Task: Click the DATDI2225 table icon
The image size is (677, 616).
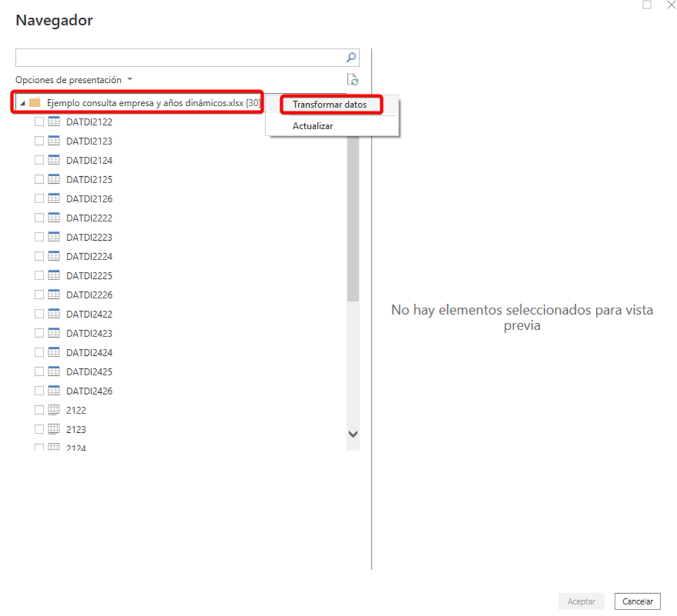Action: pos(54,275)
